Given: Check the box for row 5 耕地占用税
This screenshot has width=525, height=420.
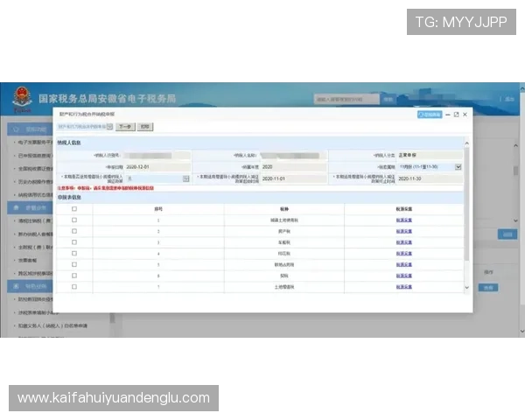Looking at the screenshot, I should point(74,264).
